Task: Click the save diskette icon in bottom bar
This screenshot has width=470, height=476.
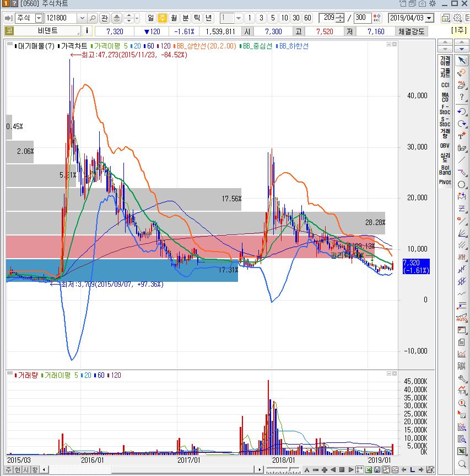Action: point(377,469)
